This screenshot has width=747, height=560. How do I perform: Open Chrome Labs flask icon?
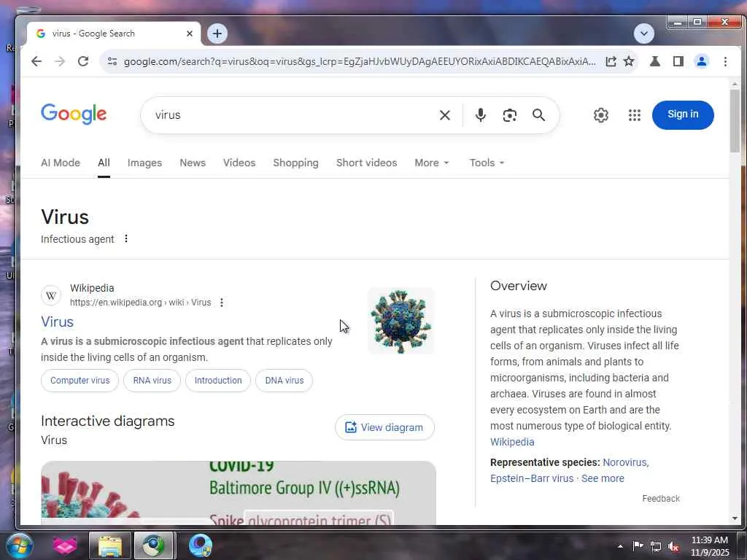click(x=655, y=61)
